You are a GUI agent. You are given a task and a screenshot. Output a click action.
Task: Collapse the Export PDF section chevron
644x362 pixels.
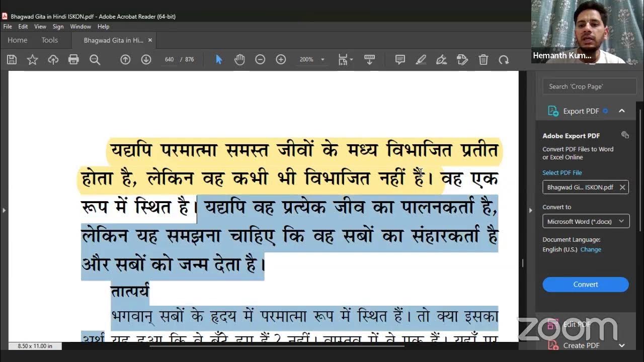[x=622, y=111]
